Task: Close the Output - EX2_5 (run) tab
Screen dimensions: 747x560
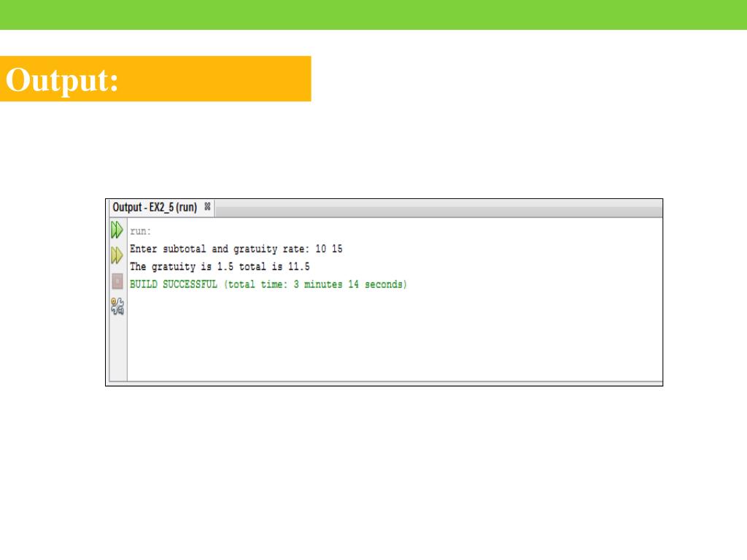Action: click(207, 206)
